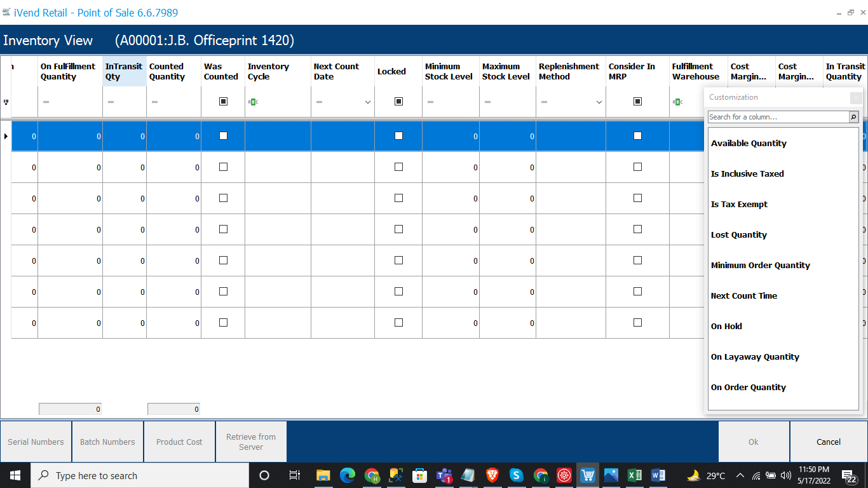This screenshot has height=488, width=868.
Task: Open Microsoft Store from the taskbar
Action: tap(419, 475)
